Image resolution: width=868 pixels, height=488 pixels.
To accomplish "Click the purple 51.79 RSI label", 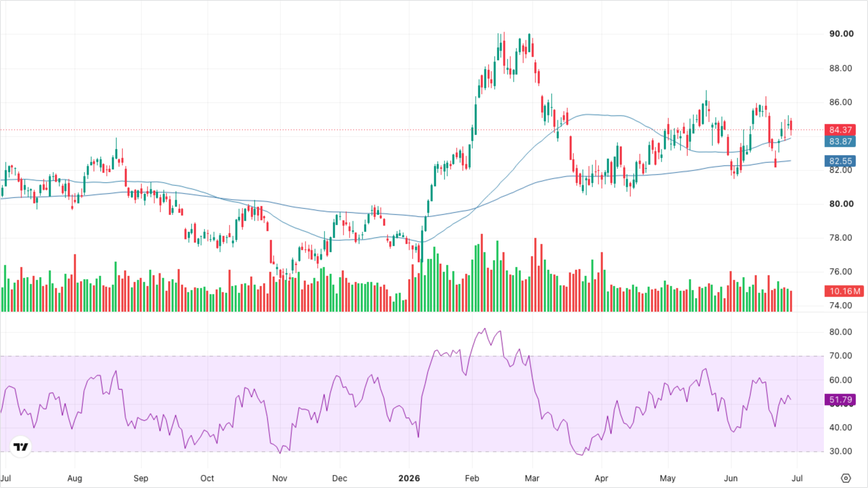I will 840,400.
